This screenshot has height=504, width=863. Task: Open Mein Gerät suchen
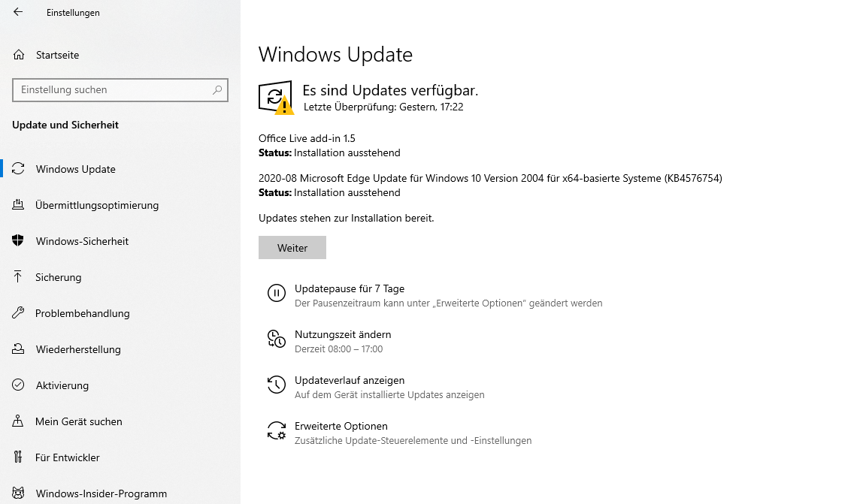[78, 421]
